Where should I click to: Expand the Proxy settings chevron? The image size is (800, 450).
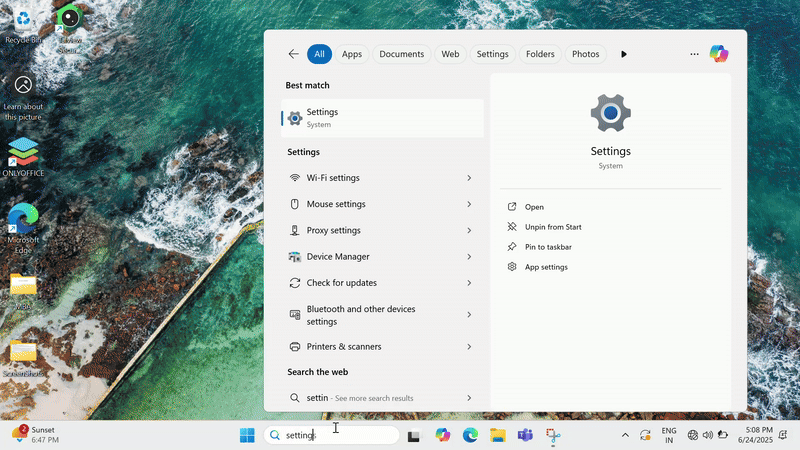[x=469, y=230]
